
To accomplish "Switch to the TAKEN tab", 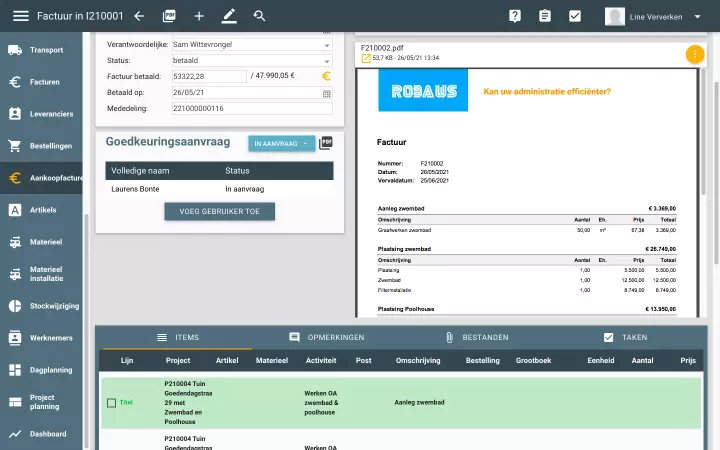I will click(626, 338).
